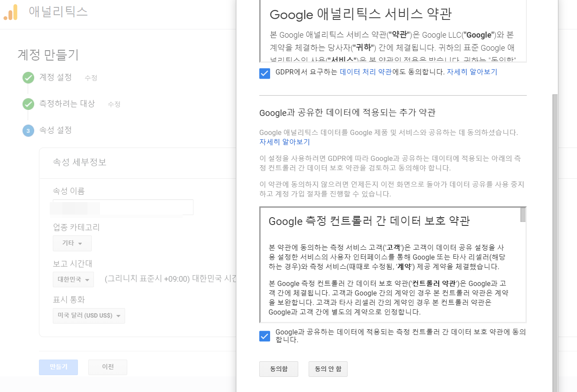Open the 표시 통화 dropdown 미국 달러

click(89, 315)
